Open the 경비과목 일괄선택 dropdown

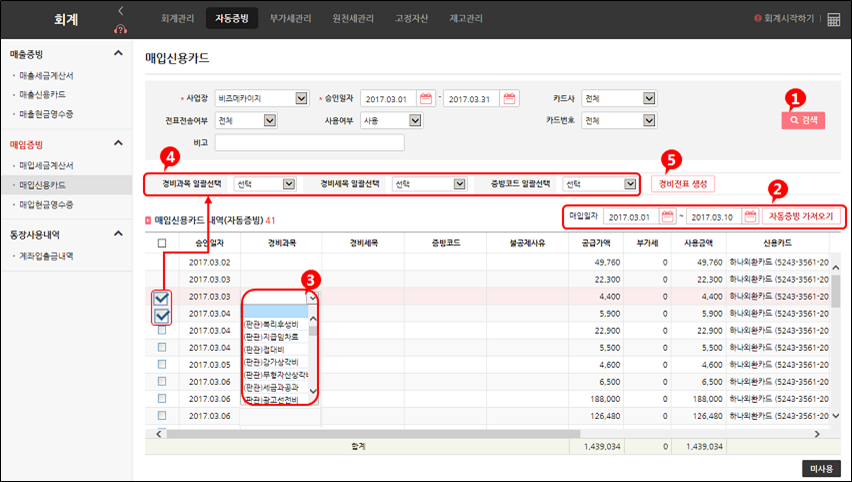289,184
